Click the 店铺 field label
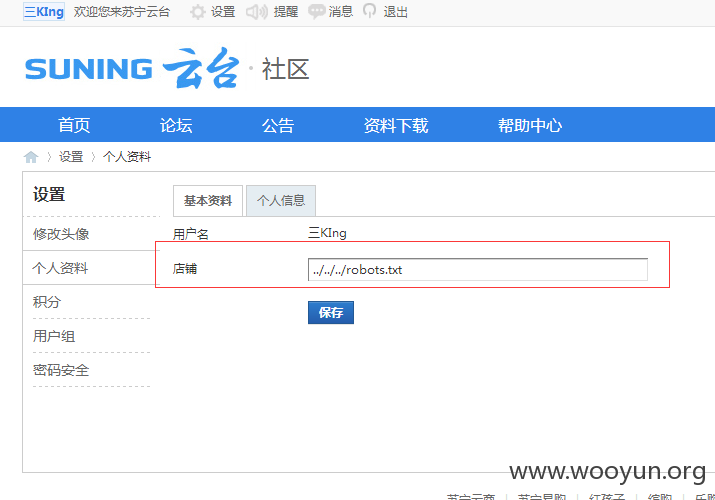Screen dimensions: 715x500 [185, 268]
